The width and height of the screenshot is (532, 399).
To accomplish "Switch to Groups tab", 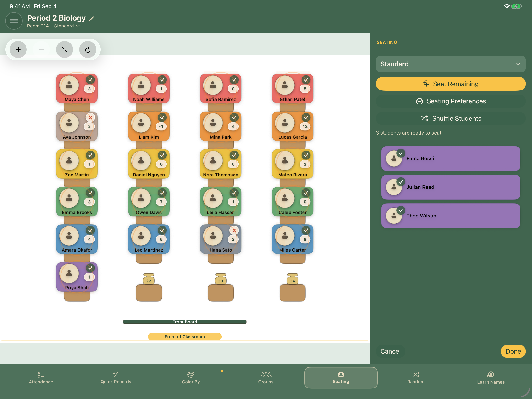I will pos(266,378).
